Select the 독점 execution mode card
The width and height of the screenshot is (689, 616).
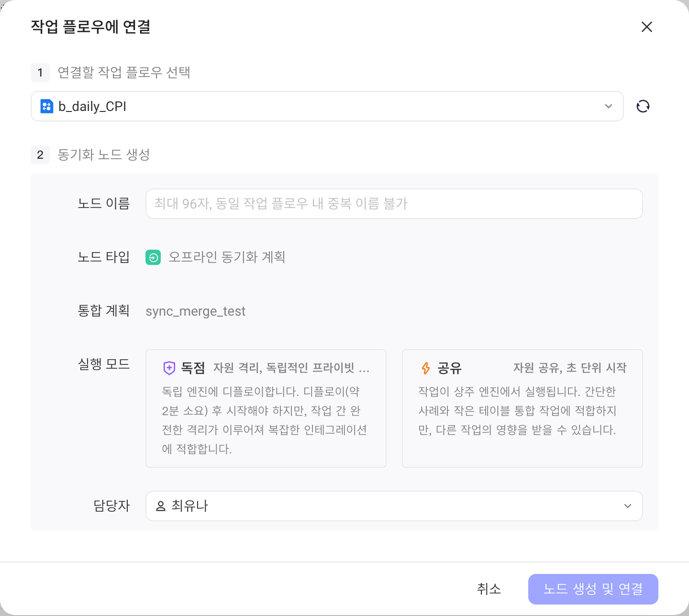coord(266,408)
